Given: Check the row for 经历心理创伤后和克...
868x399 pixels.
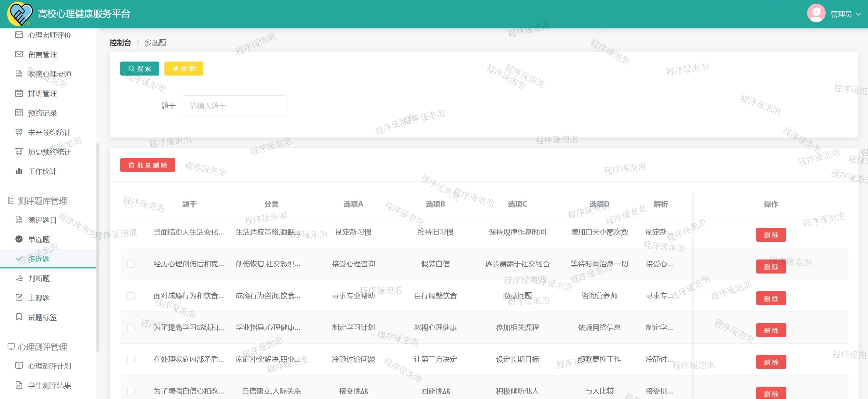Looking at the screenshot, I should point(131,264).
